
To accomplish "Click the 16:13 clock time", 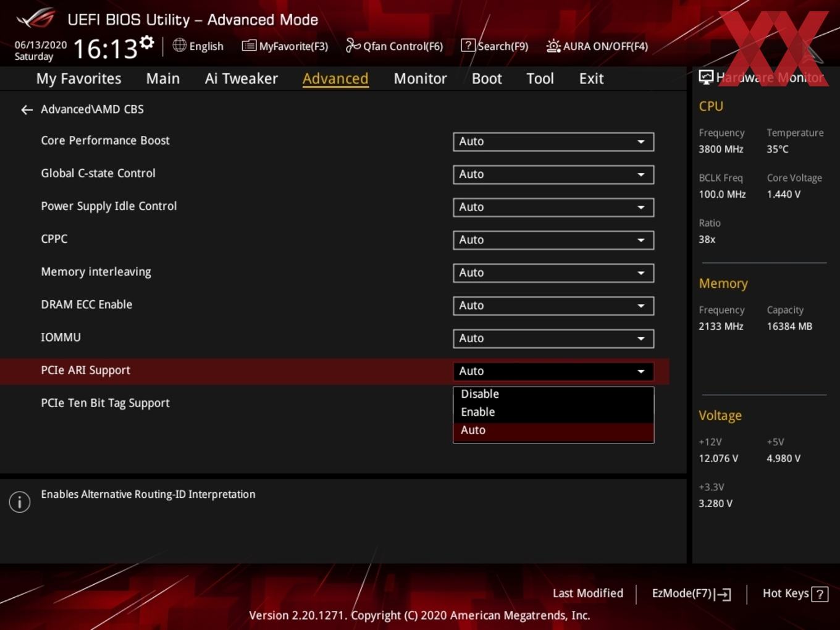I will point(105,49).
